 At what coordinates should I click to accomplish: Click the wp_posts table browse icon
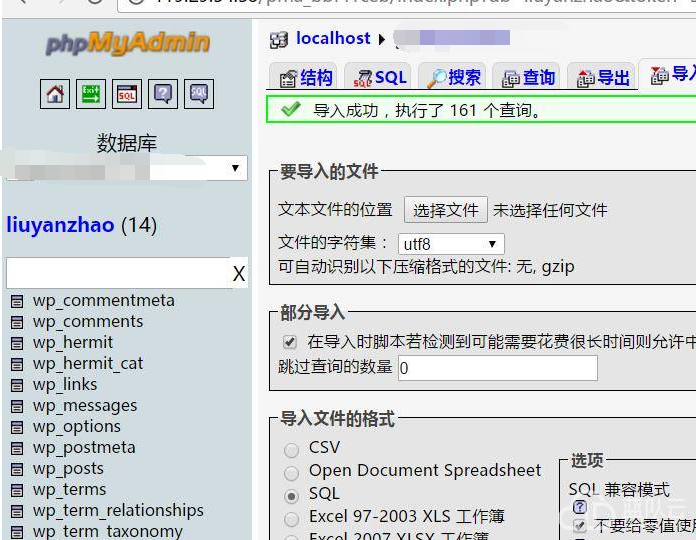coord(17,469)
